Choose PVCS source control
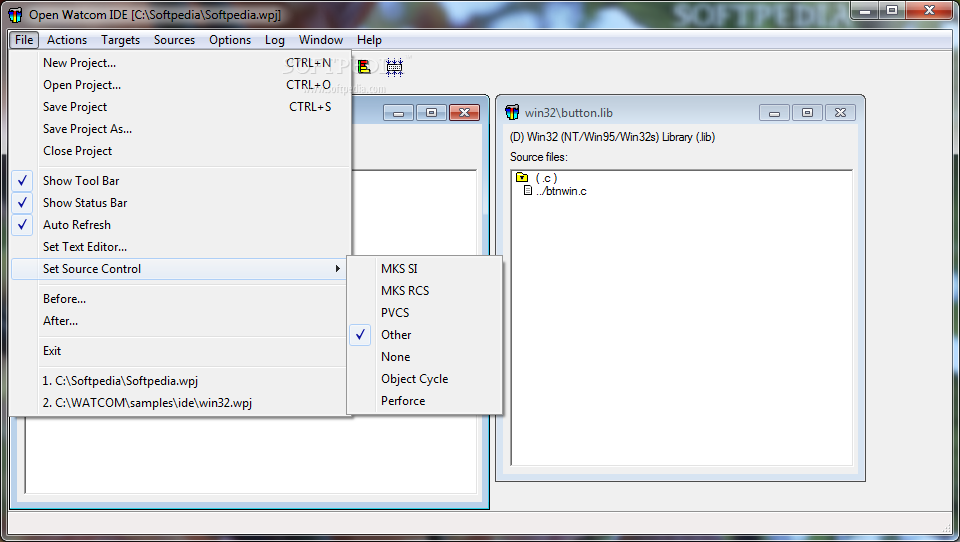 [x=425, y=313]
